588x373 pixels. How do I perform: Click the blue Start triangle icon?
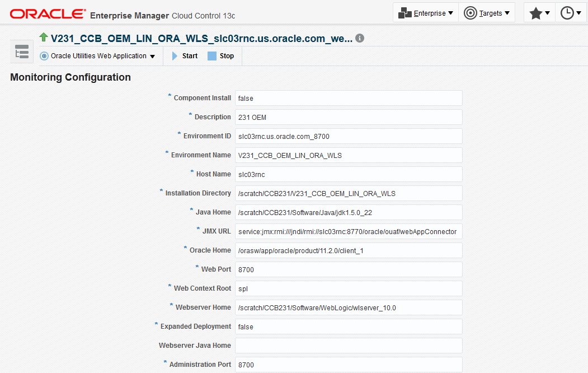(x=173, y=55)
